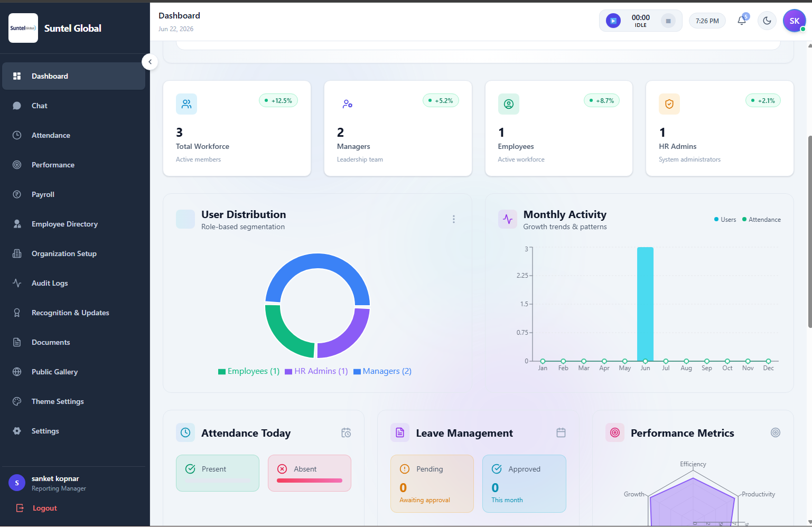The image size is (812, 527).
Task: Click the Dec attendance data point
Action: pyautogui.click(x=769, y=361)
